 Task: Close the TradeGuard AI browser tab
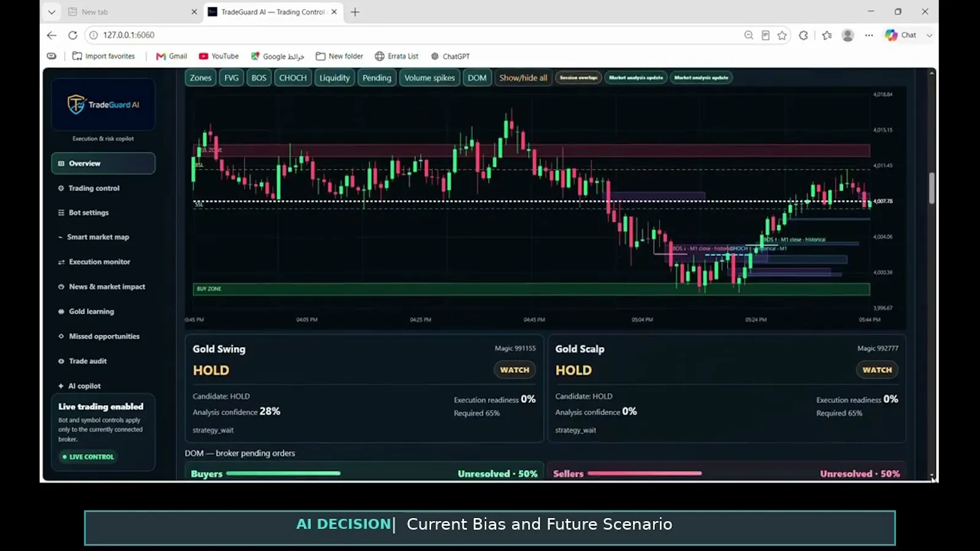point(334,12)
